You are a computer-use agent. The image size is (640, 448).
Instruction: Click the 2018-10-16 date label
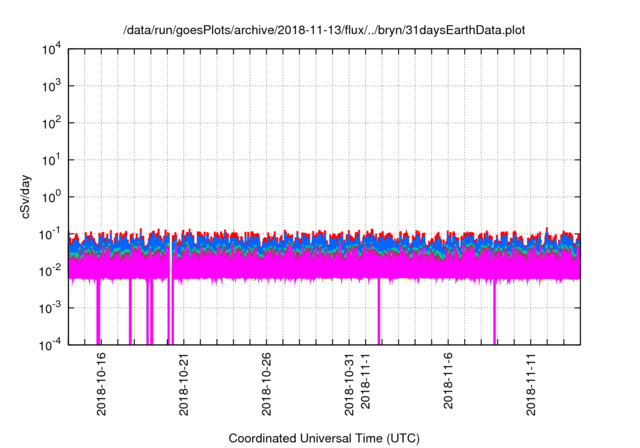(101, 384)
